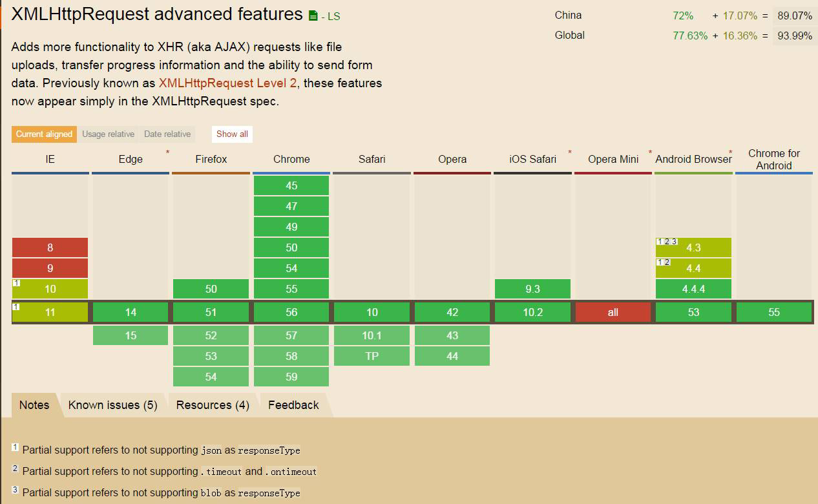Switch to Usage relative view
Viewport: 818px width, 504px height.
tap(108, 134)
